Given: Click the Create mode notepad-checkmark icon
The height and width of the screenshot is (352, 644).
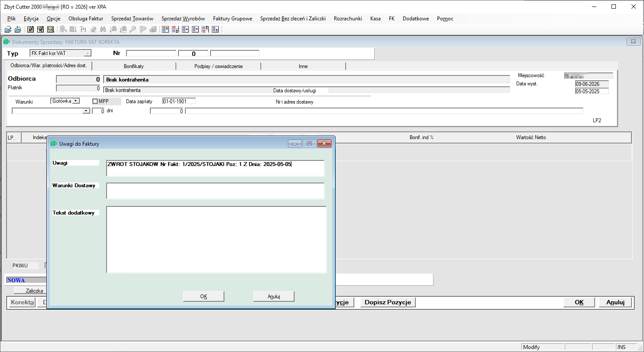Looking at the screenshot, I should pos(40,29).
